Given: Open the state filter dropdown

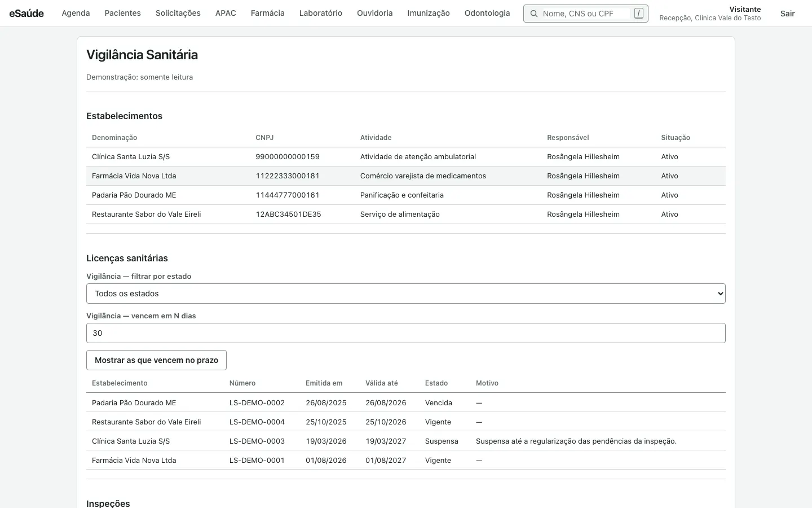Looking at the screenshot, I should (406, 294).
